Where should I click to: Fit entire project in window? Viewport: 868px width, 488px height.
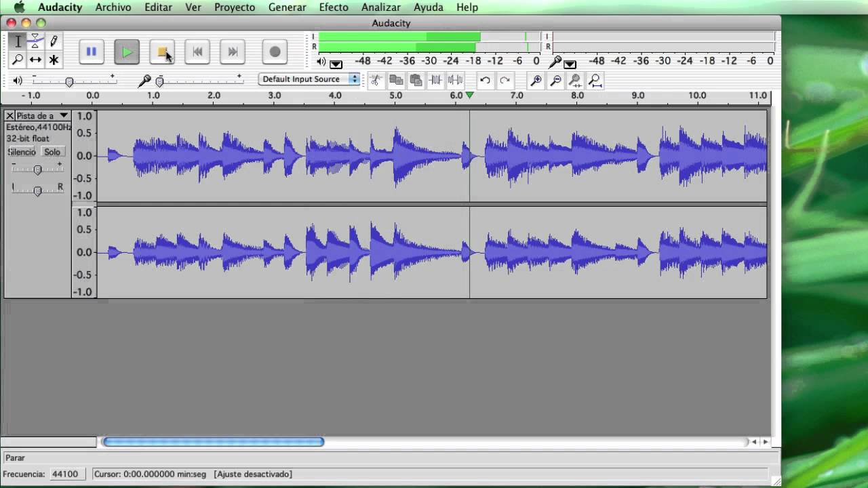595,81
